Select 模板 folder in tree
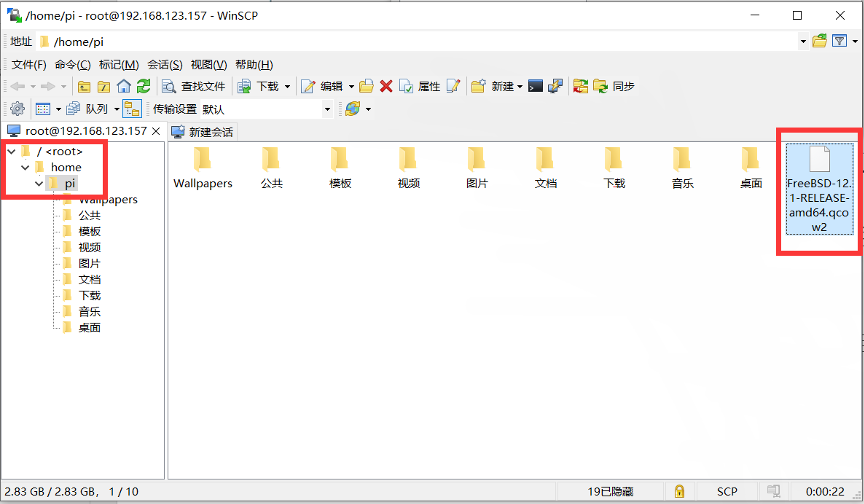The width and height of the screenshot is (864, 504). [89, 231]
